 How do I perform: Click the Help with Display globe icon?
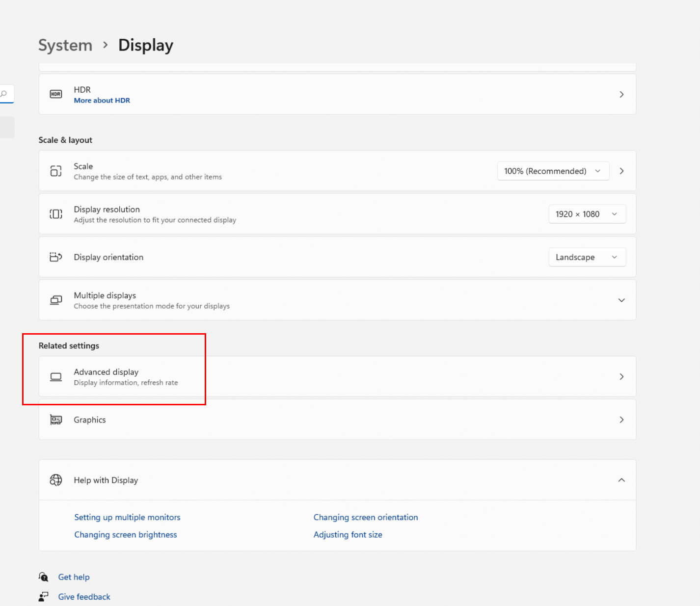pos(56,480)
